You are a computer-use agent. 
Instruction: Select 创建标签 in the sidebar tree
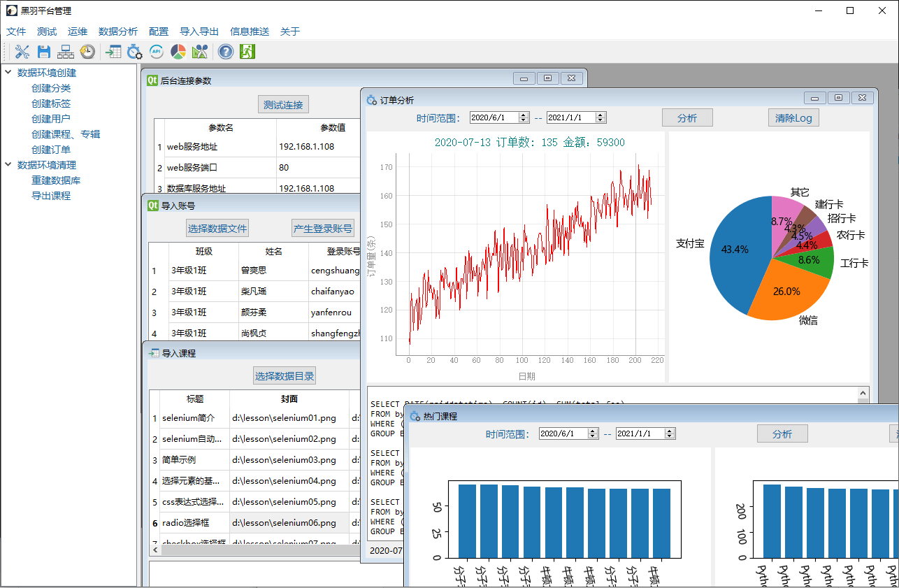click(51, 103)
